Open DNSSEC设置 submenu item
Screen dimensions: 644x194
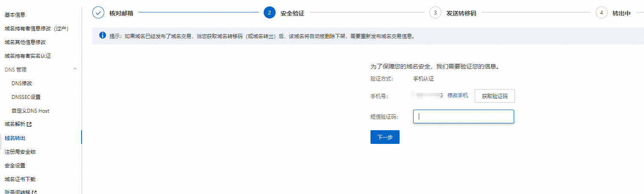[x=26, y=97]
